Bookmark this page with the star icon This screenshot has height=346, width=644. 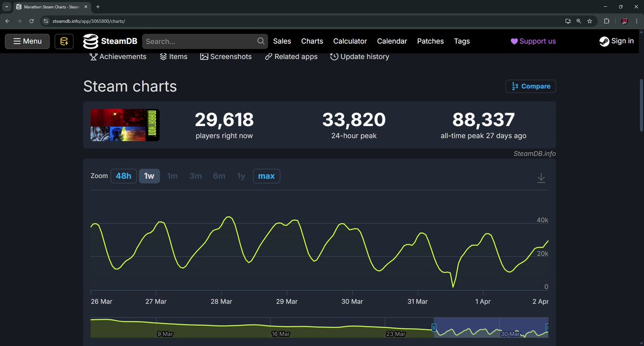point(590,21)
